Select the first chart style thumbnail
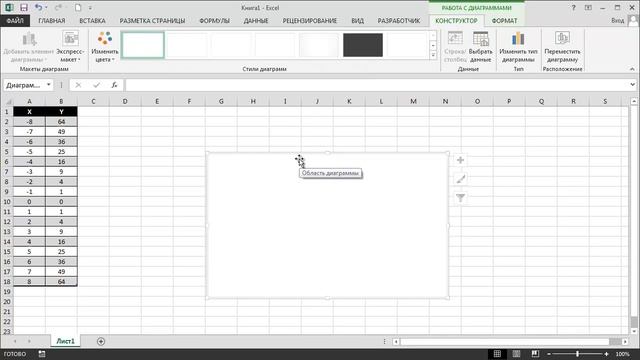Screen dimensions: 640x360 143,45
